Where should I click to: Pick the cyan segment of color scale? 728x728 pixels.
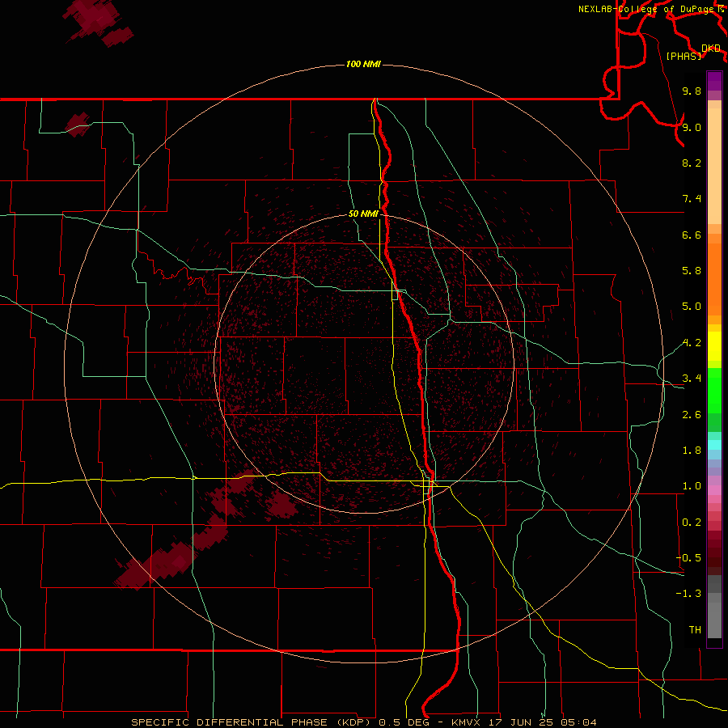pyautogui.click(x=714, y=444)
